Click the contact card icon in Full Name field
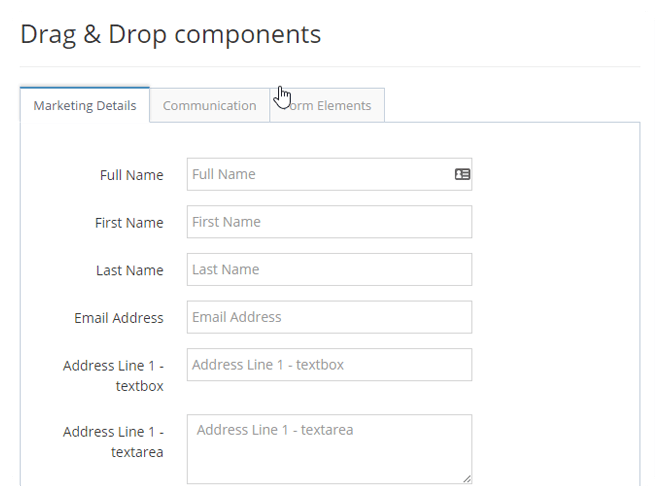This screenshot has height=500, width=665. point(462,174)
